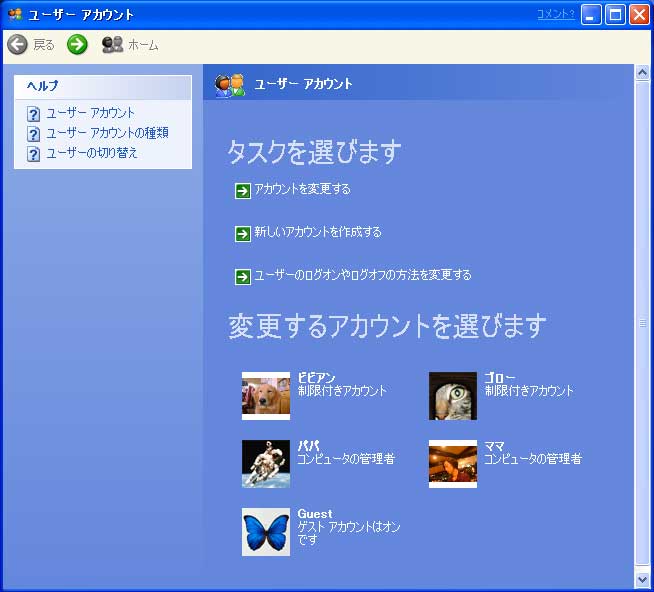Click the ホーム users icon in toolbar

(x=113, y=44)
